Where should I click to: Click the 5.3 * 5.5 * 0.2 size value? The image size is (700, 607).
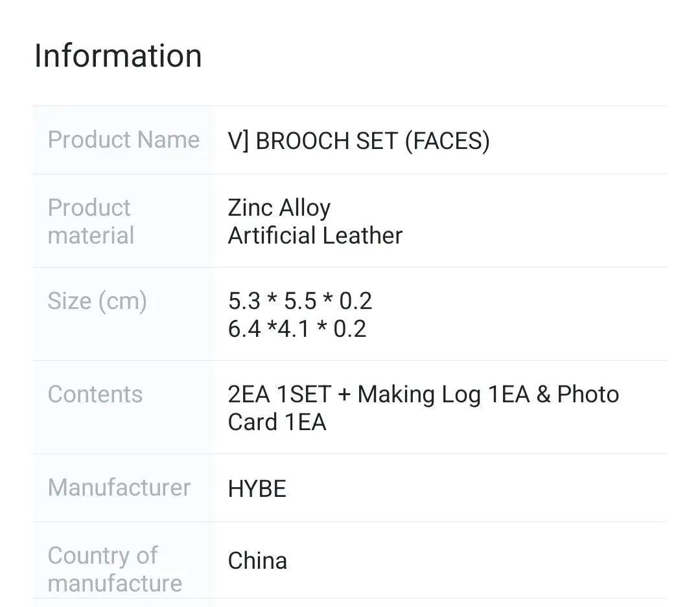tap(299, 301)
